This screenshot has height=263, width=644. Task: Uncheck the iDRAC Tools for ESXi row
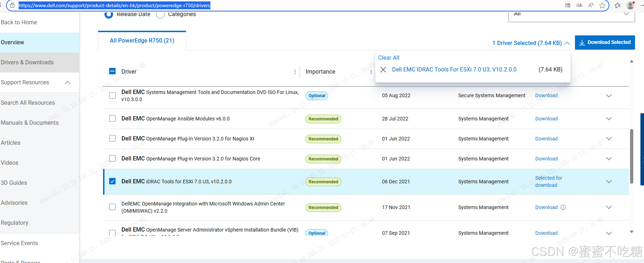112,181
